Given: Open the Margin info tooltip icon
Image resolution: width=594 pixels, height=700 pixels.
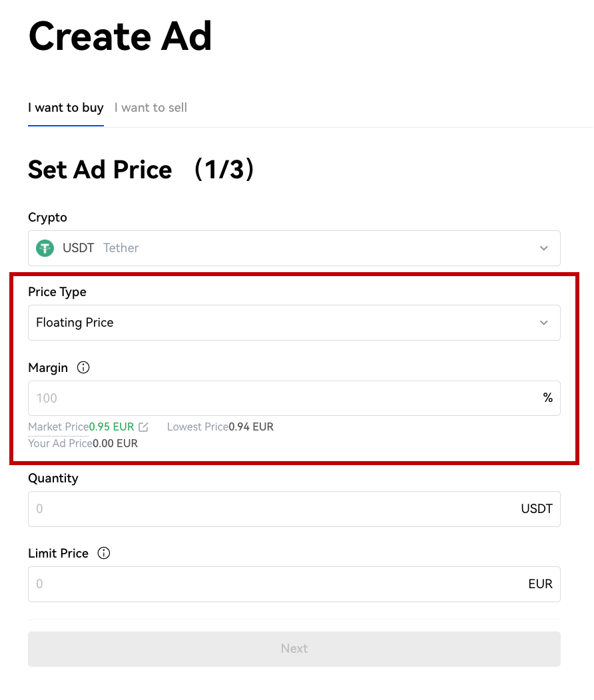Looking at the screenshot, I should click(x=83, y=367).
